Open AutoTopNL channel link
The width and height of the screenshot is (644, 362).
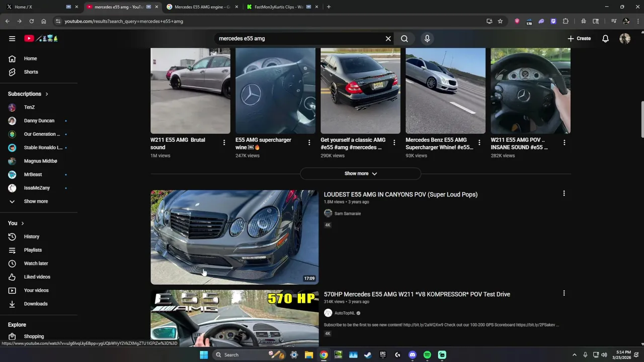pos(345,313)
